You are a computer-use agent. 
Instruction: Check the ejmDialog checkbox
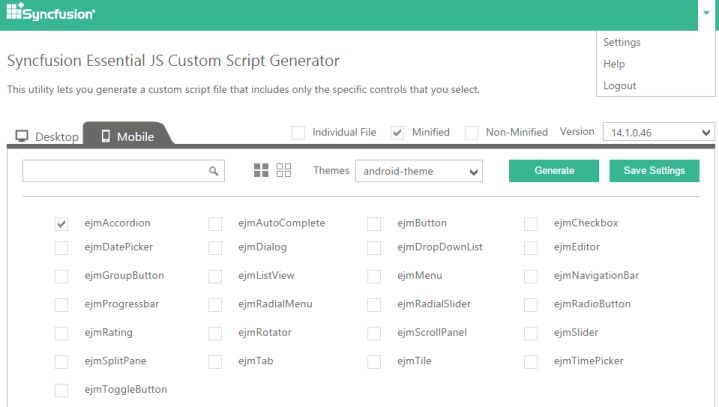point(215,248)
